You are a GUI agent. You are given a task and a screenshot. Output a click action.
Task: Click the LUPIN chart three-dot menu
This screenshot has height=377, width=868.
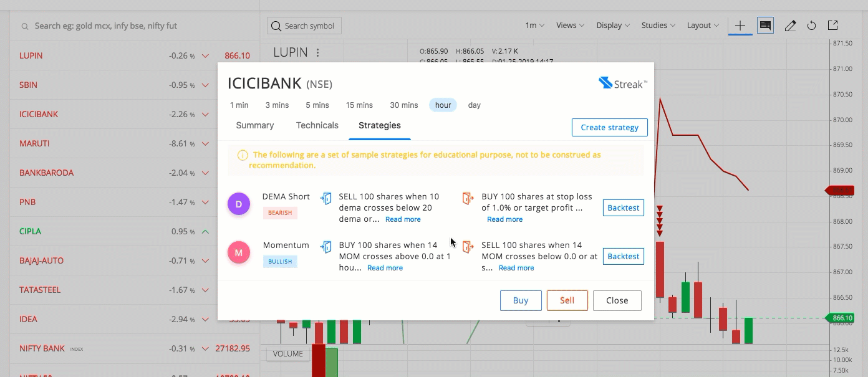[318, 53]
